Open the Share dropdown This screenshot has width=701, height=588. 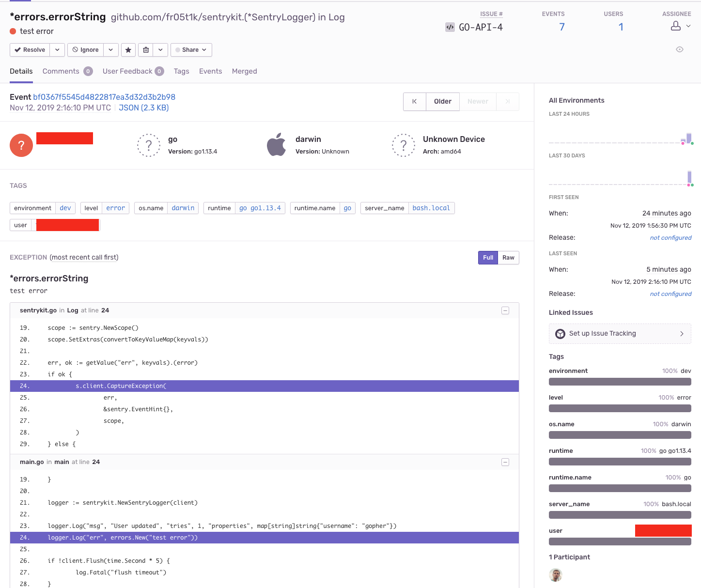click(191, 50)
